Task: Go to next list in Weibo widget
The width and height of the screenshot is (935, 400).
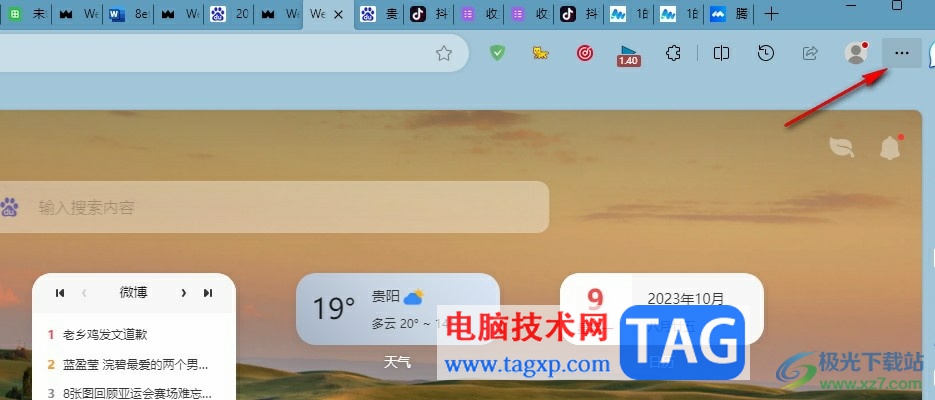Action: [x=184, y=293]
